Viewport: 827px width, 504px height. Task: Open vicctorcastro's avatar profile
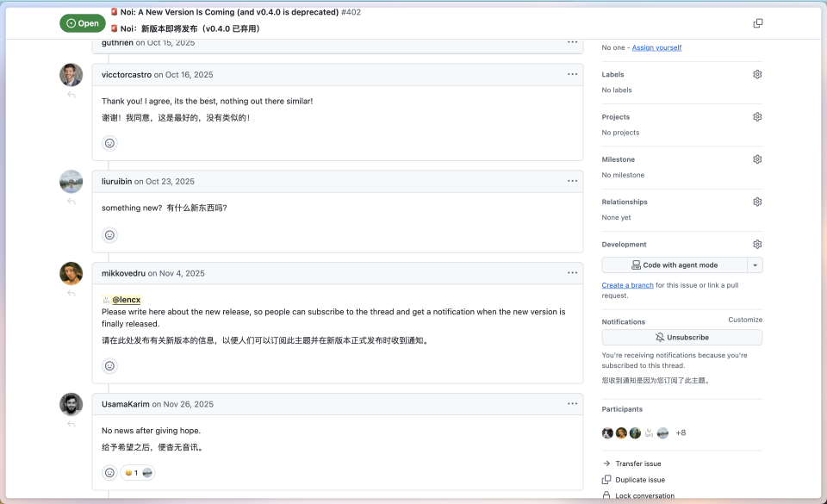tap(72, 75)
